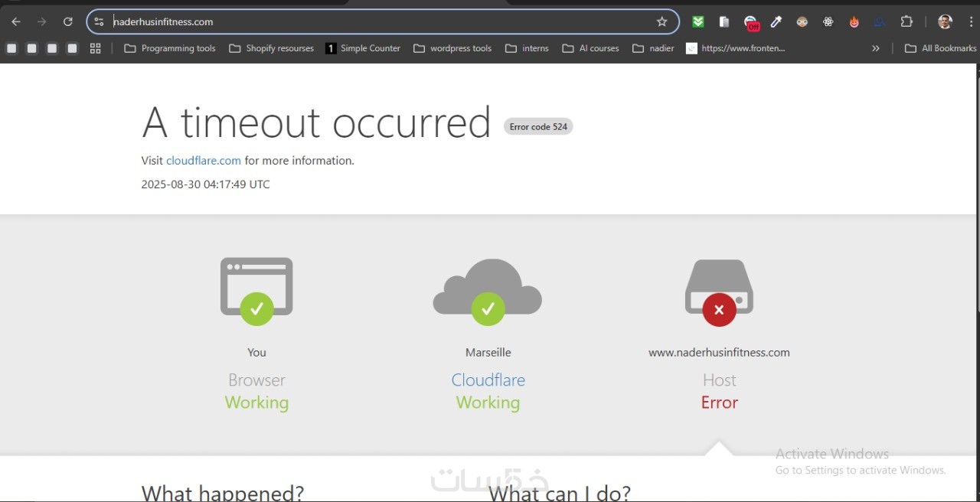
Task: Click the 2025-08-30 04:17:49 UTC timestamp
Action: point(206,184)
